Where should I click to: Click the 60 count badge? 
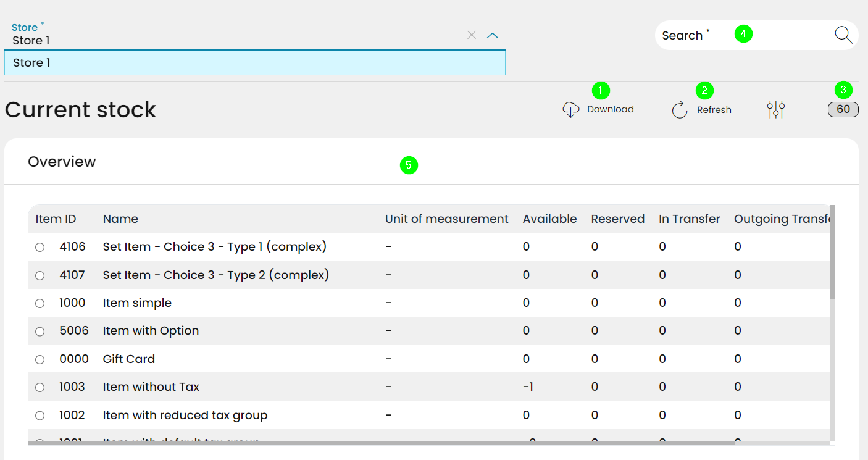pyautogui.click(x=843, y=110)
